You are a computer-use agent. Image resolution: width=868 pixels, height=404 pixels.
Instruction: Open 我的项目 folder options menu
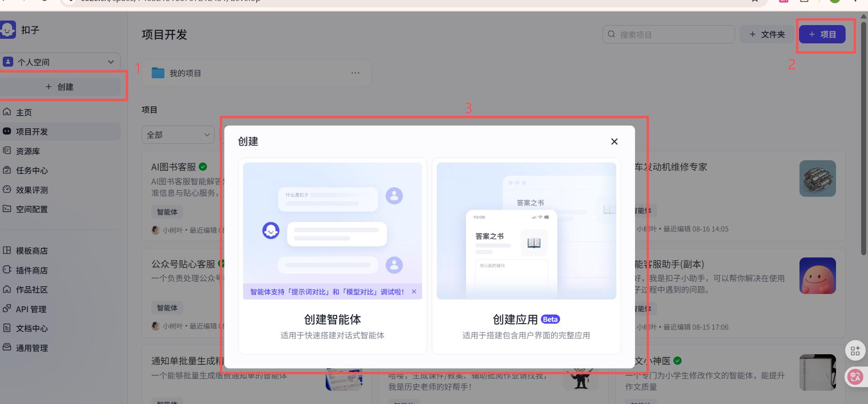(355, 73)
